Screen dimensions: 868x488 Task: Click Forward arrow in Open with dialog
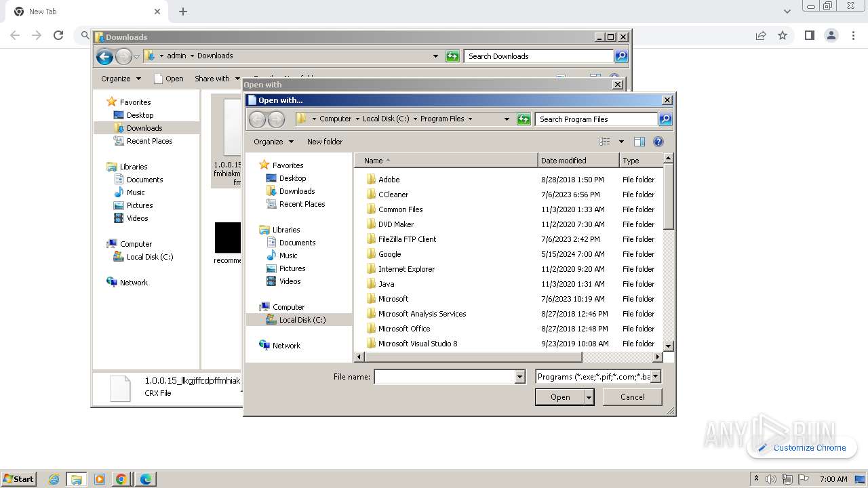tap(276, 120)
